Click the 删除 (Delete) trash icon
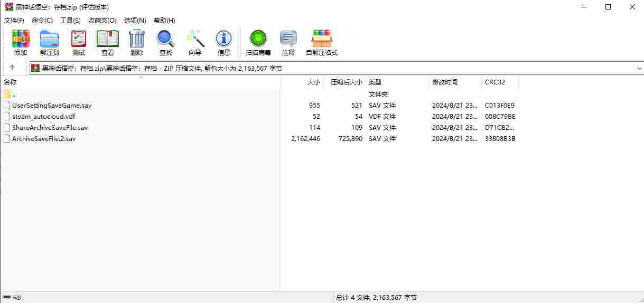 pos(137,39)
